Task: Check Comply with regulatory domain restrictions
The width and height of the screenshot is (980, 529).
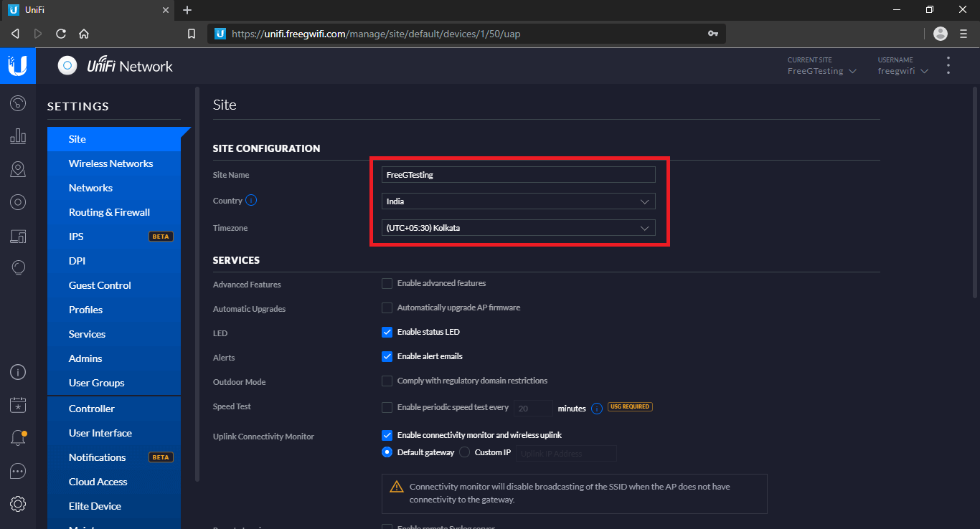Action: coord(387,381)
